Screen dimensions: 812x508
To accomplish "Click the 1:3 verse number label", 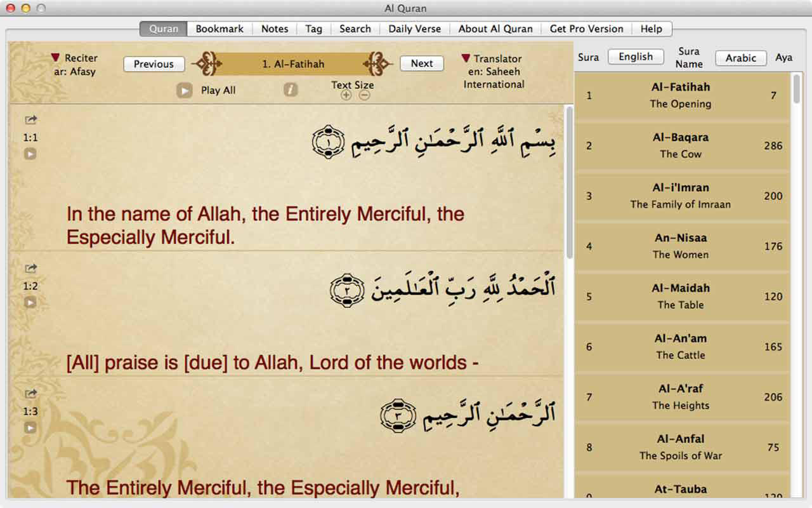I will [x=30, y=411].
